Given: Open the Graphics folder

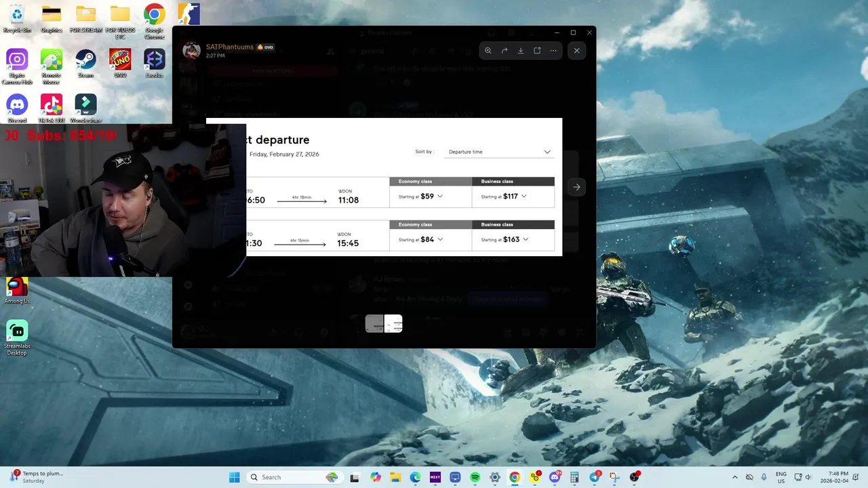Looking at the screenshot, I should coord(52,19).
